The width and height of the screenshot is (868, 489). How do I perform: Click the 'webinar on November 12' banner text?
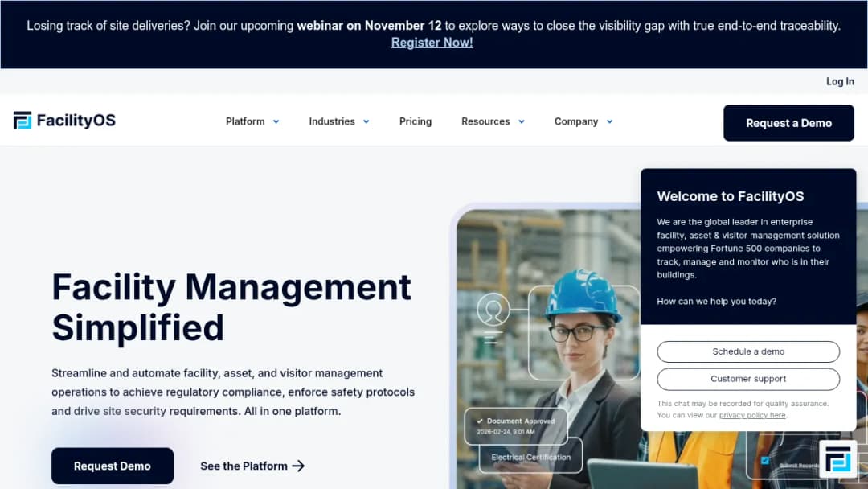(x=369, y=26)
